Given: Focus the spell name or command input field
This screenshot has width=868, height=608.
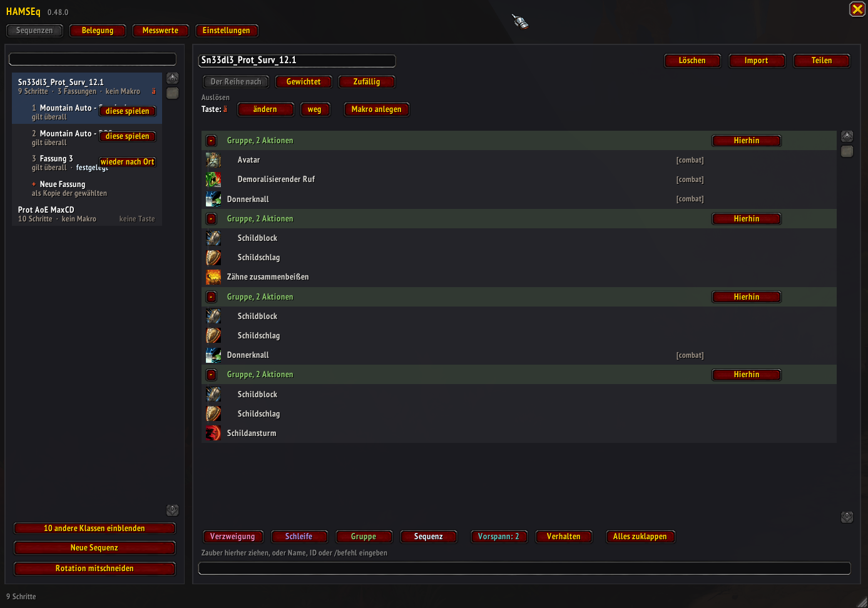Looking at the screenshot, I should (524, 568).
